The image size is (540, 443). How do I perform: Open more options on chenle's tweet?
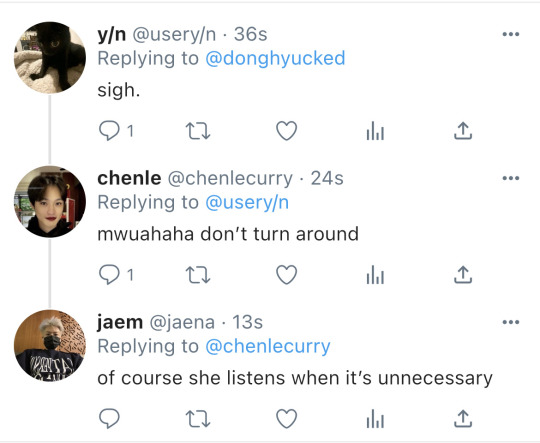click(511, 178)
